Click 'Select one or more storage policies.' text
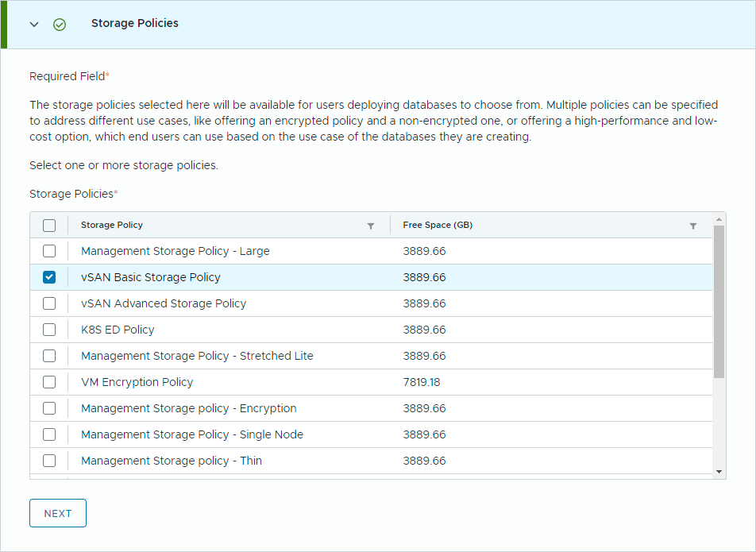The image size is (756, 552). click(x=124, y=165)
